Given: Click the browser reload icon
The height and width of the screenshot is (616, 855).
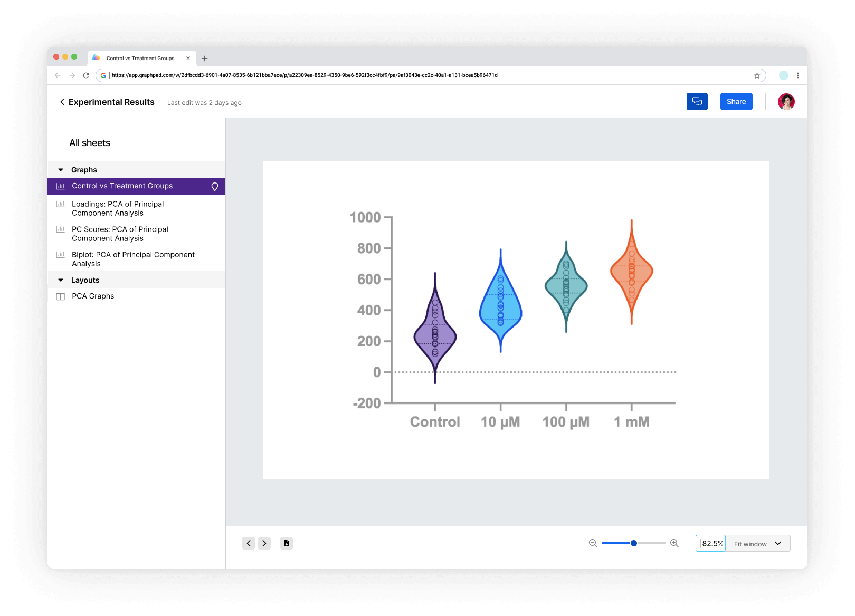Looking at the screenshot, I should [86, 75].
